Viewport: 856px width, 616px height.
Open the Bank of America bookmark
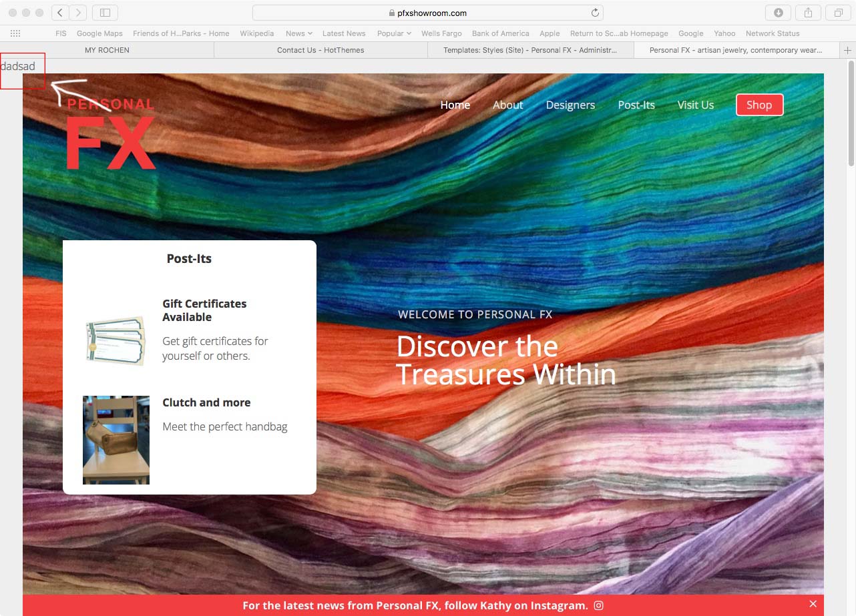[501, 33]
